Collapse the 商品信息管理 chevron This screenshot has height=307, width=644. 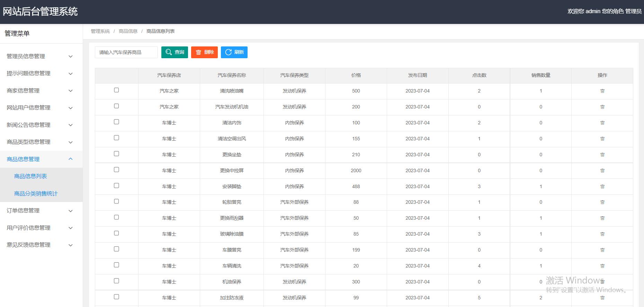click(x=71, y=159)
